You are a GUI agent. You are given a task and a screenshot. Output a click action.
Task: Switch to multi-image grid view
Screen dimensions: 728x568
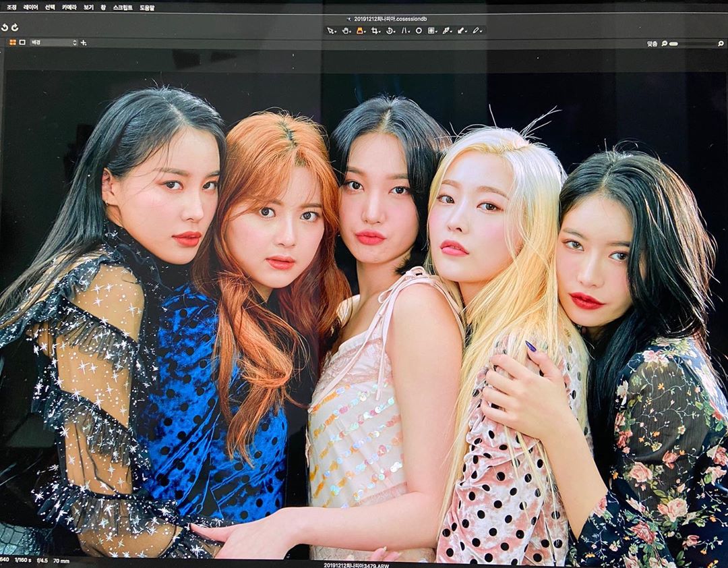click(x=13, y=42)
